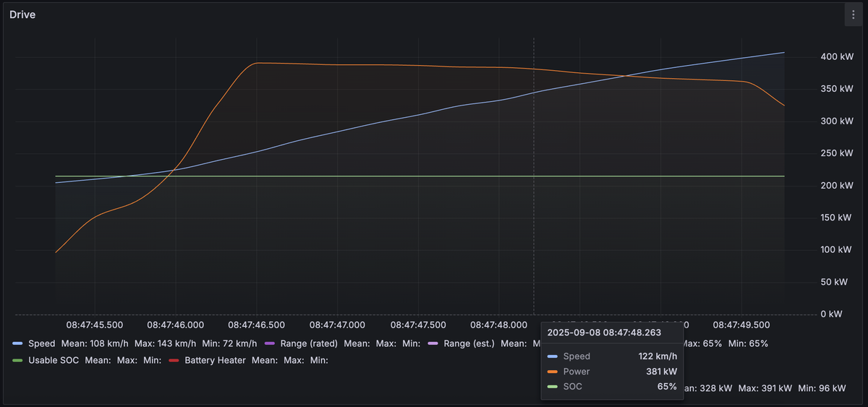Viewport: 868px width, 407px height.
Task: Click Speed legend value 'Max: 143 km/h'
Action: point(165,343)
